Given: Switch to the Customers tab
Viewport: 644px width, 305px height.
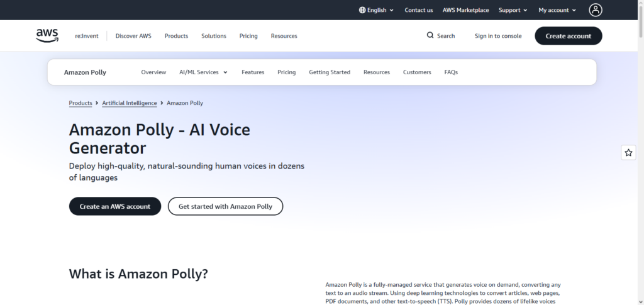Looking at the screenshot, I should (417, 72).
